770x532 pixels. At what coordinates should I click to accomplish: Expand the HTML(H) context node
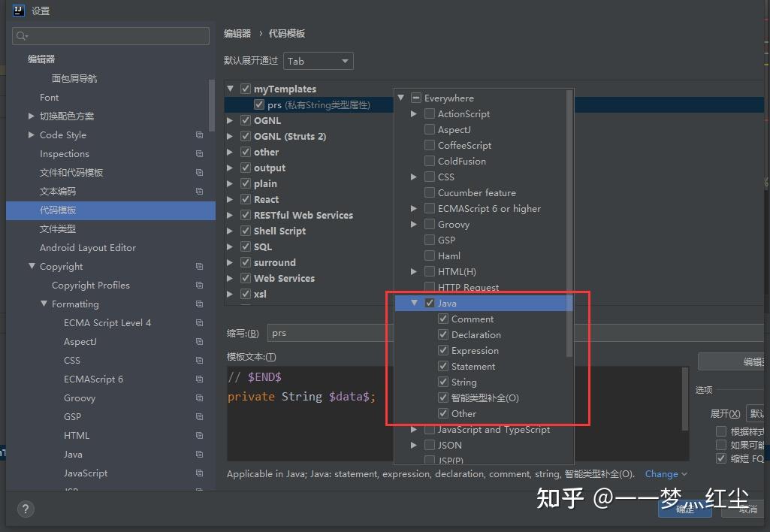click(x=413, y=271)
